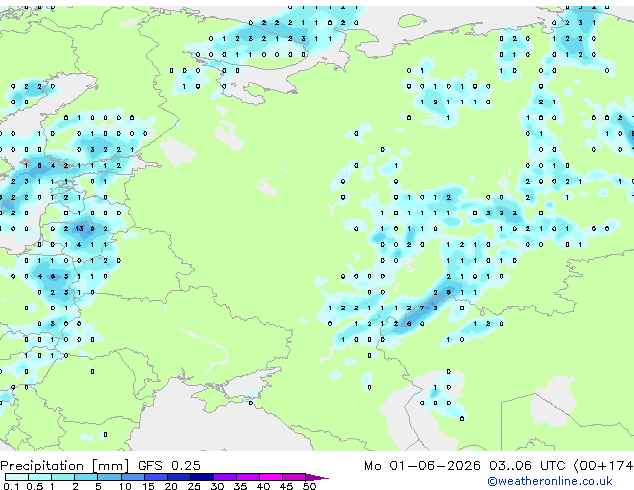Select the 30–35 mm purple legend swatch
Viewport: 634px width, 490px height.
pos(224,477)
